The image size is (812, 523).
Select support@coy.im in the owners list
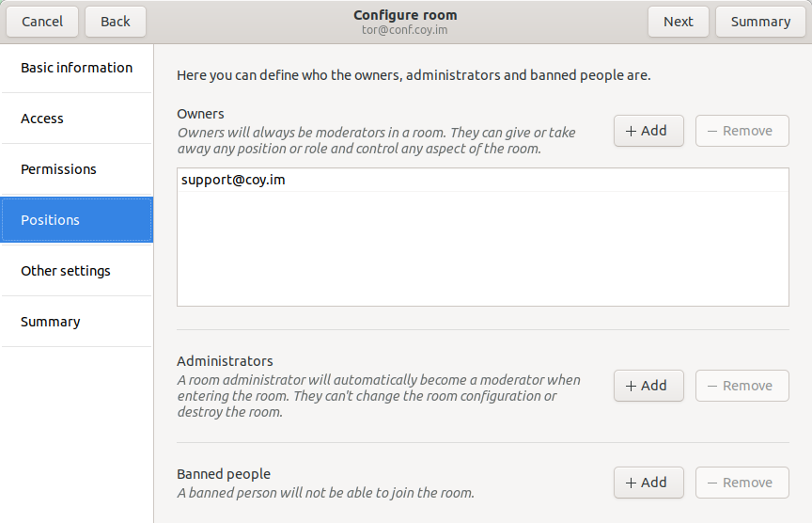pos(233,180)
